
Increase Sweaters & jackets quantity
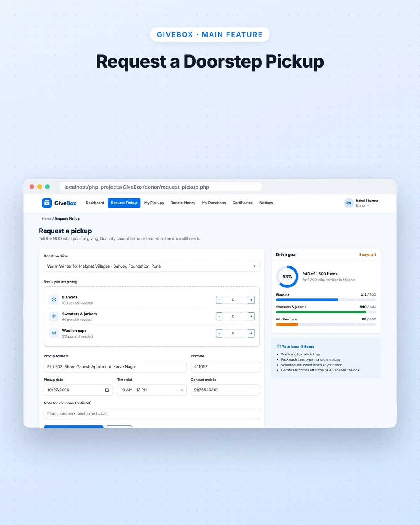point(251,317)
